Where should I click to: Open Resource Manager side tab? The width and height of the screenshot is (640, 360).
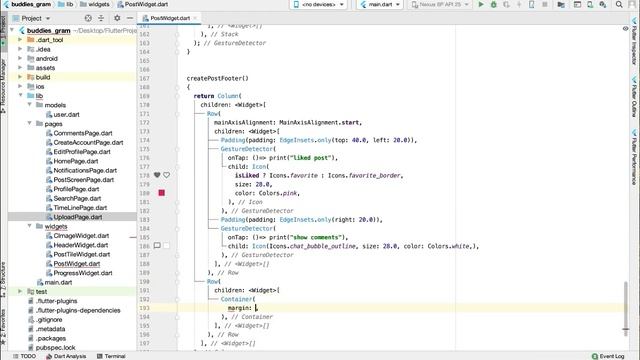pos(3,86)
